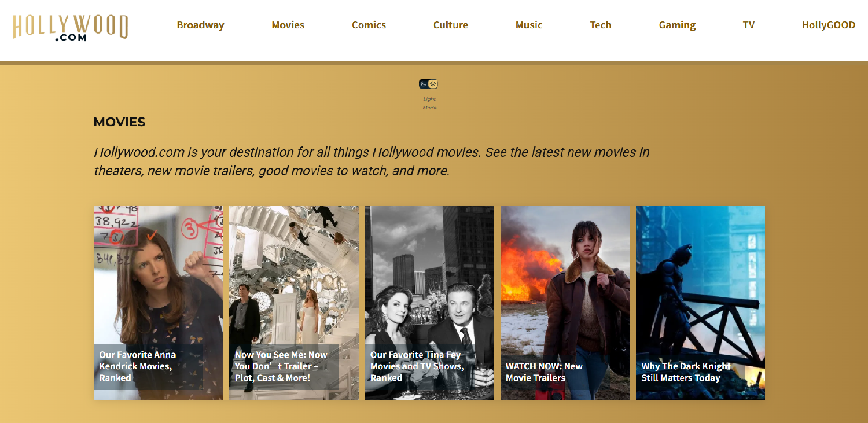Click the Hollywood.com logo
The width and height of the screenshot is (868, 423).
click(x=71, y=27)
